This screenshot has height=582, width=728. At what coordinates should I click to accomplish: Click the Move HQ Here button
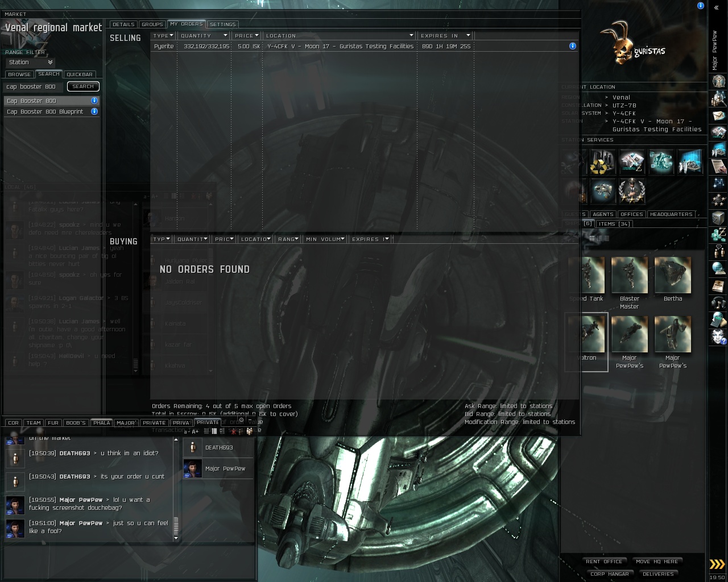tap(657, 562)
